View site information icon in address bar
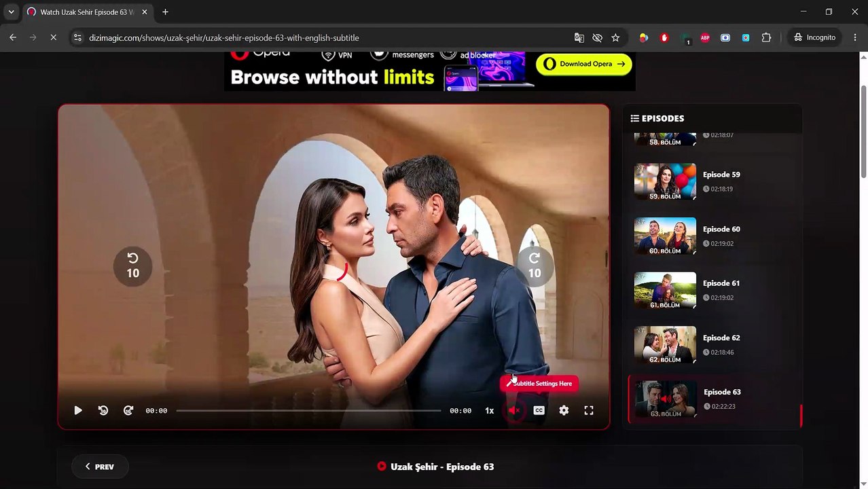This screenshot has height=489, width=868. 77,37
